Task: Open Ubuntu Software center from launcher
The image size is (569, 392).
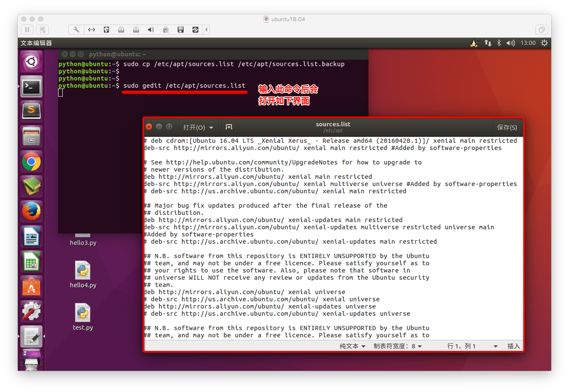Action: coord(31,286)
